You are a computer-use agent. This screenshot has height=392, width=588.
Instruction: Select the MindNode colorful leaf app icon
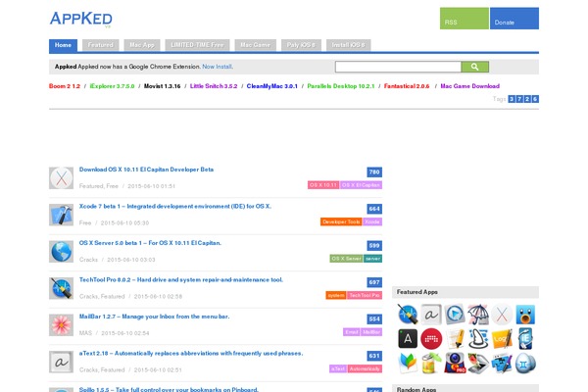pyautogui.click(x=408, y=364)
